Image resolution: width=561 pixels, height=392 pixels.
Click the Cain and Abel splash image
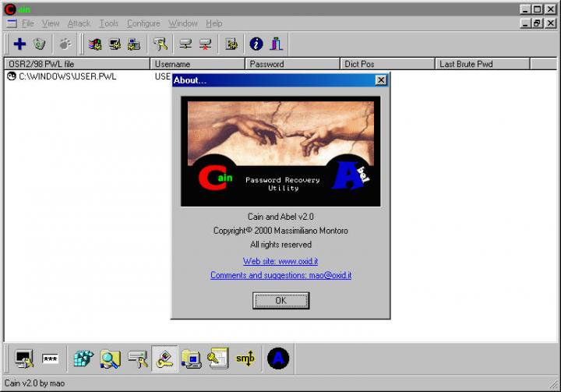point(280,151)
